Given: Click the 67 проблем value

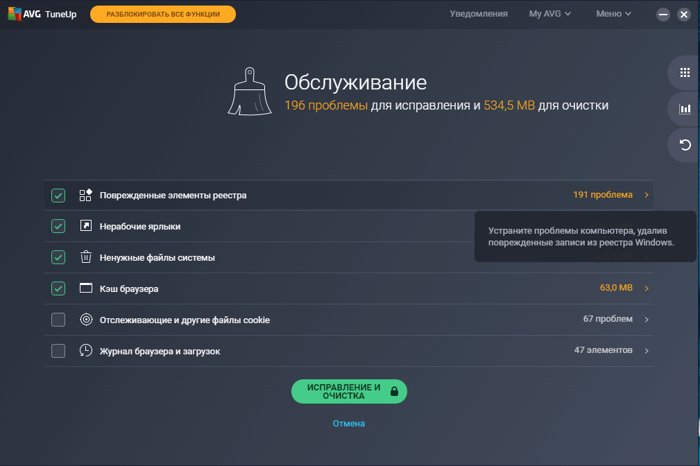Looking at the screenshot, I should click(x=608, y=319).
